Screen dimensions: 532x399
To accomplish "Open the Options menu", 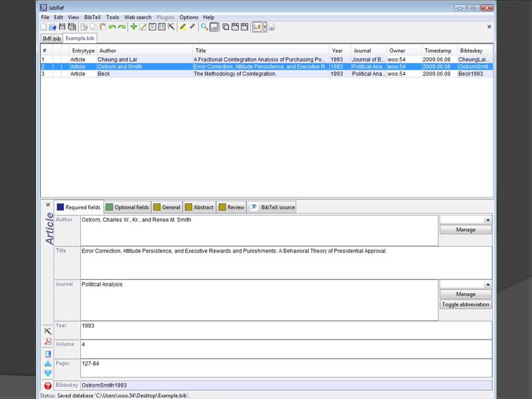I will click(x=189, y=17).
